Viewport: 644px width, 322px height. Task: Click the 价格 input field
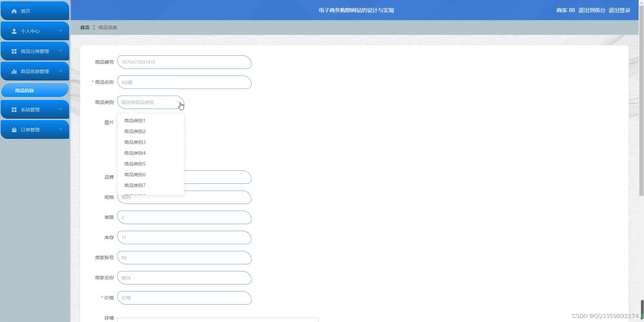click(x=184, y=298)
